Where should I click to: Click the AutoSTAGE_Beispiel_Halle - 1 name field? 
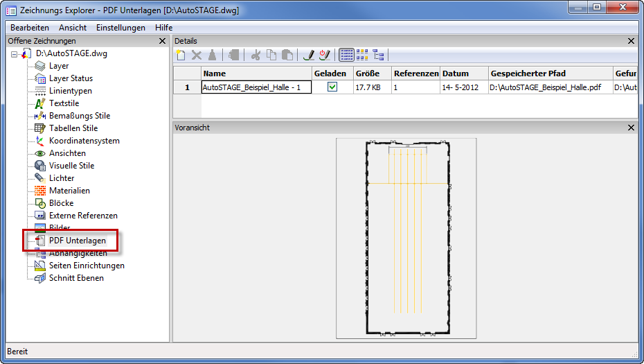256,87
